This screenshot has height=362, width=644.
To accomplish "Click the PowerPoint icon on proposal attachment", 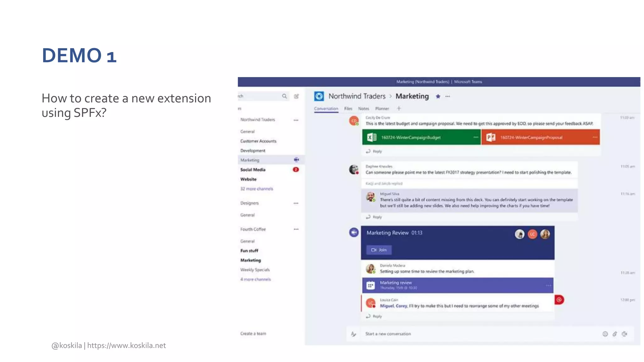I will [x=491, y=137].
